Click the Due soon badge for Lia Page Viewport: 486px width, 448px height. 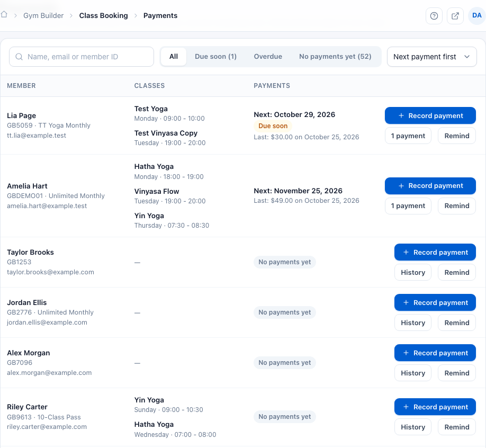[273, 126]
